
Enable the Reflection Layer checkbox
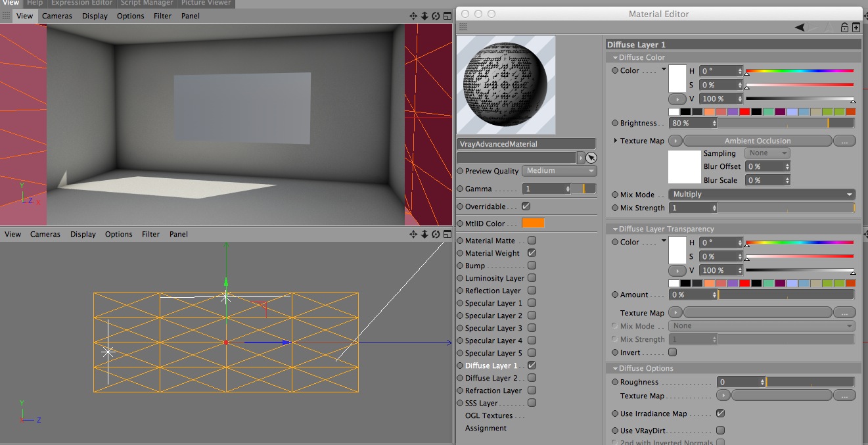click(532, 291)
